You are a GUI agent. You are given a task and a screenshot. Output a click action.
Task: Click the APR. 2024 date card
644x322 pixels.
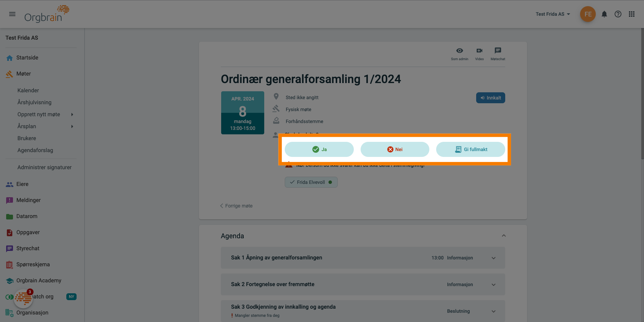(x=243, y=113)
